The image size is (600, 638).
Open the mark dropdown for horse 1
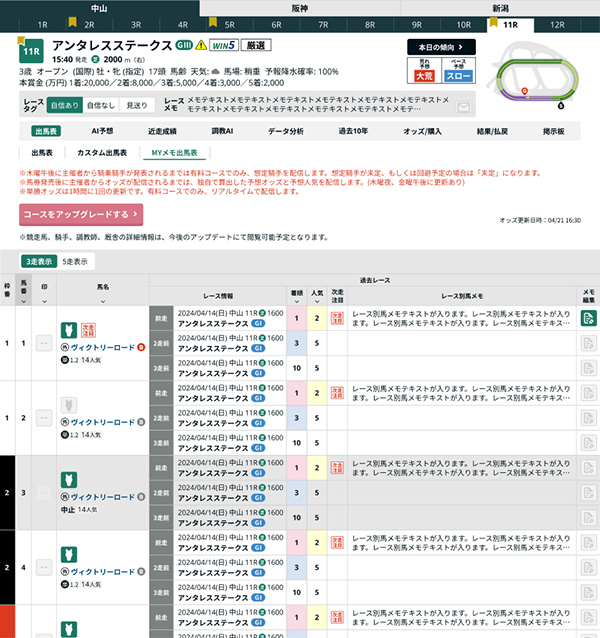point(43,343)
